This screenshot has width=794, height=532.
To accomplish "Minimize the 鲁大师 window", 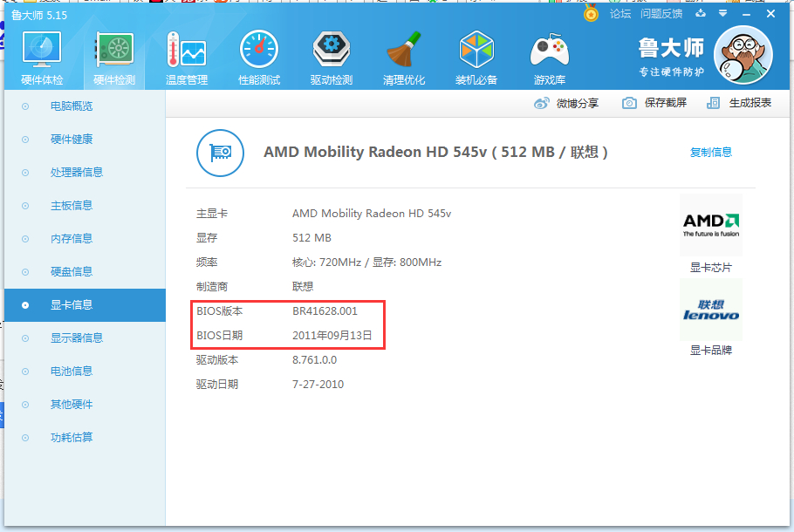I will coord(746,14).
